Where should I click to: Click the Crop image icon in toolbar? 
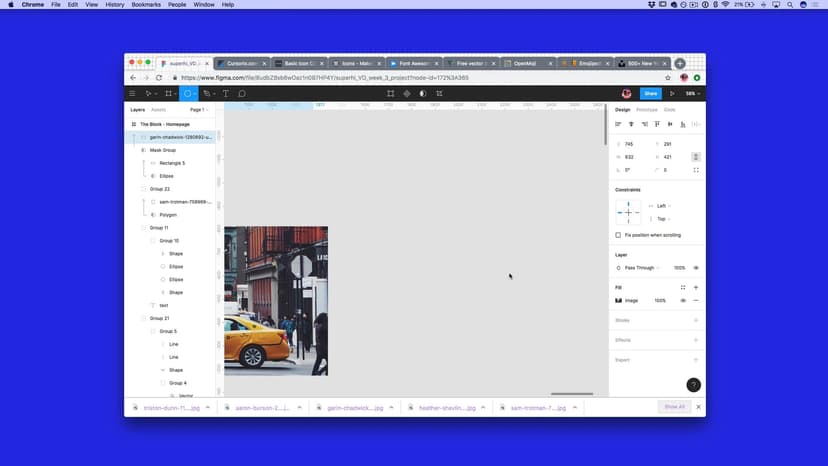tap(439, 94)
